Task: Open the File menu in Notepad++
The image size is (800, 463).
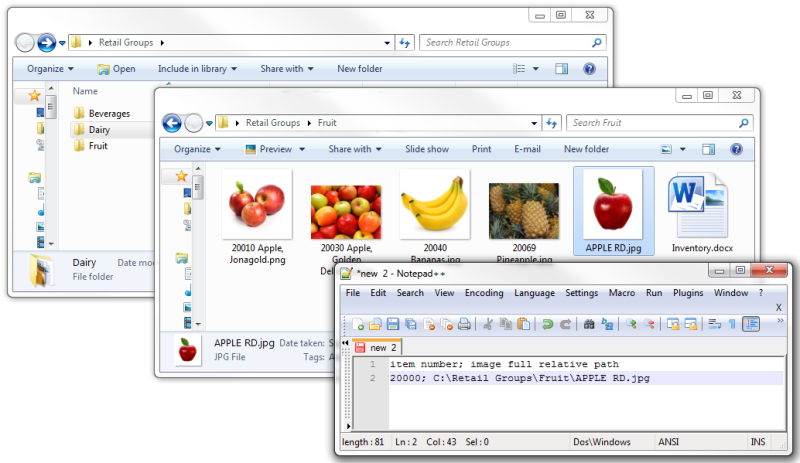Action: tap(353, 293)
